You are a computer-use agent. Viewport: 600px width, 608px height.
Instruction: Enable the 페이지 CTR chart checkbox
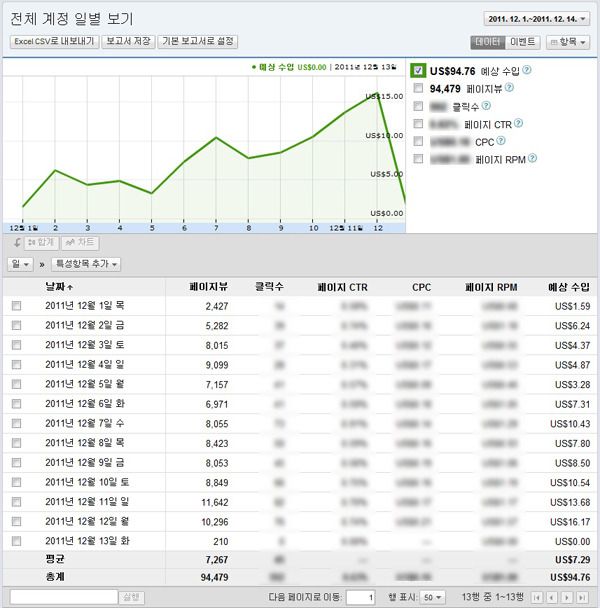coord(418,124)
